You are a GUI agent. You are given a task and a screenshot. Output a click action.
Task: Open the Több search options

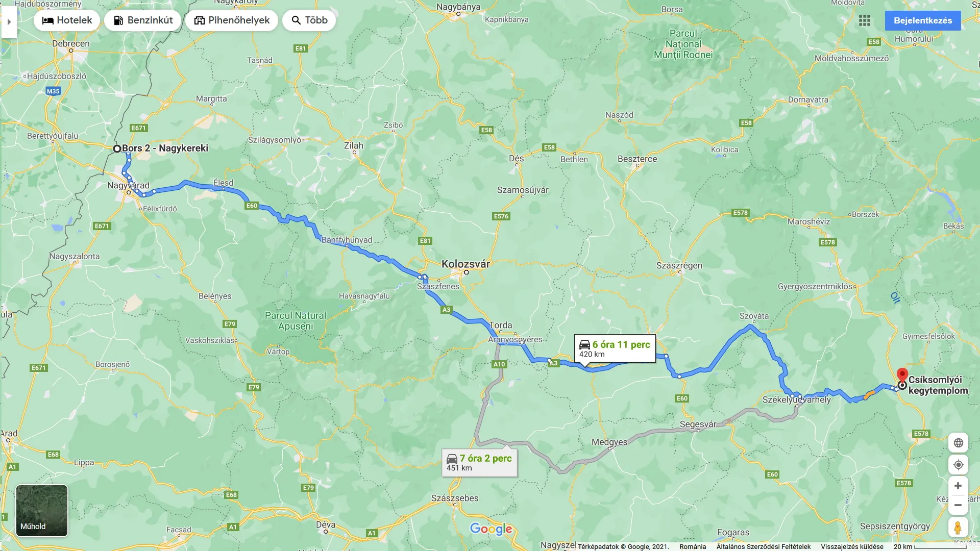pyautogui.click(x=309, y=20)
